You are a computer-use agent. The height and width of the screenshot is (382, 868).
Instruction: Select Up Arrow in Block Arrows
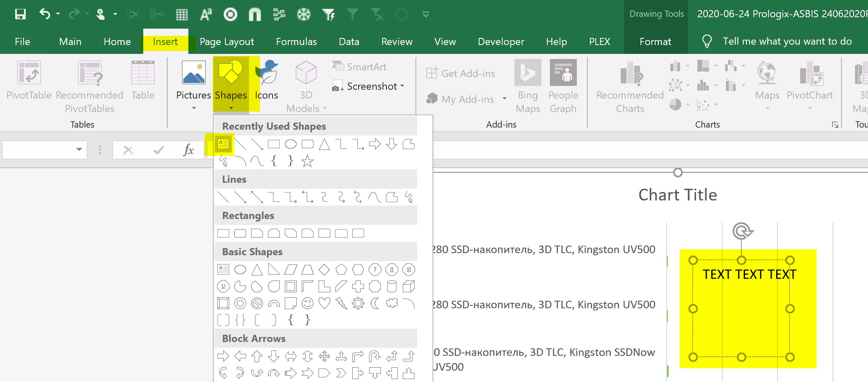point(257,356)
